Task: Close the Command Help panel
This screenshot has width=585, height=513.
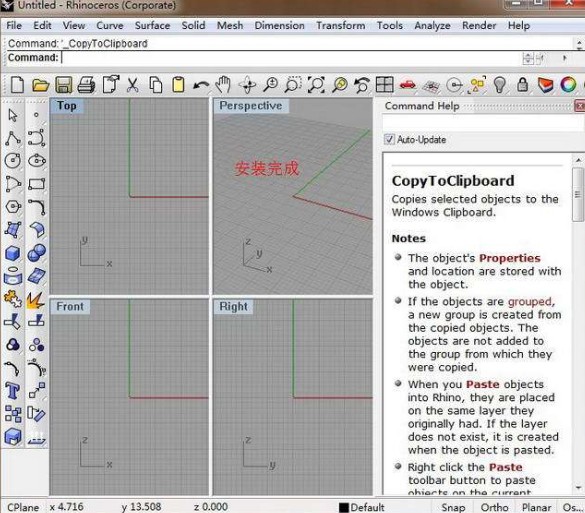Action: (x=580, y=106)
